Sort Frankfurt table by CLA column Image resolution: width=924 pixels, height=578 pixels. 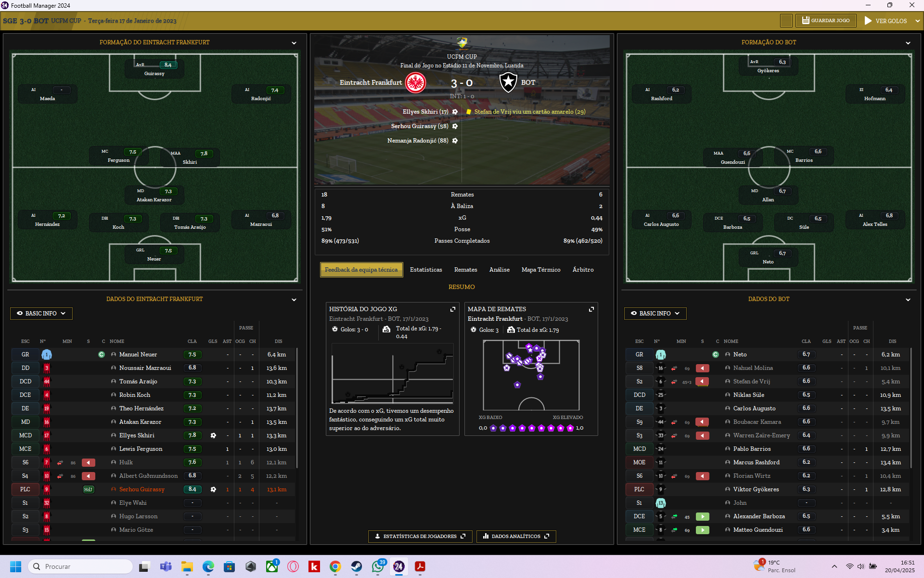(192, 342)
